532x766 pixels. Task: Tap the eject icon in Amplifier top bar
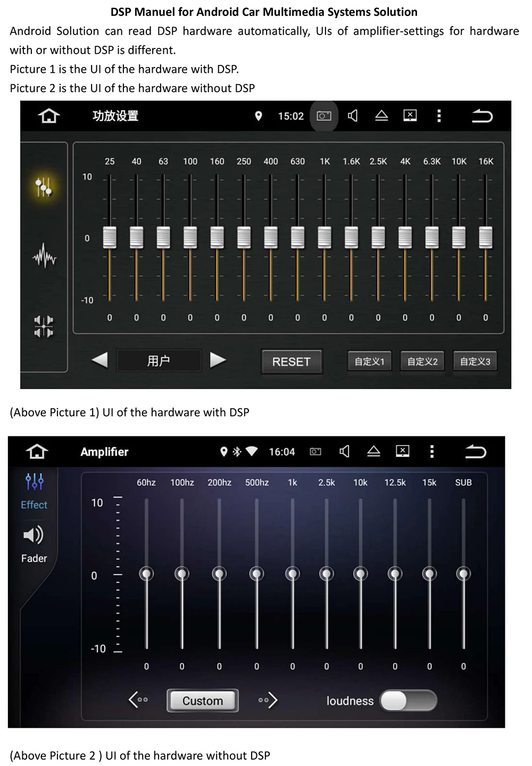click(x=373, y=451)
